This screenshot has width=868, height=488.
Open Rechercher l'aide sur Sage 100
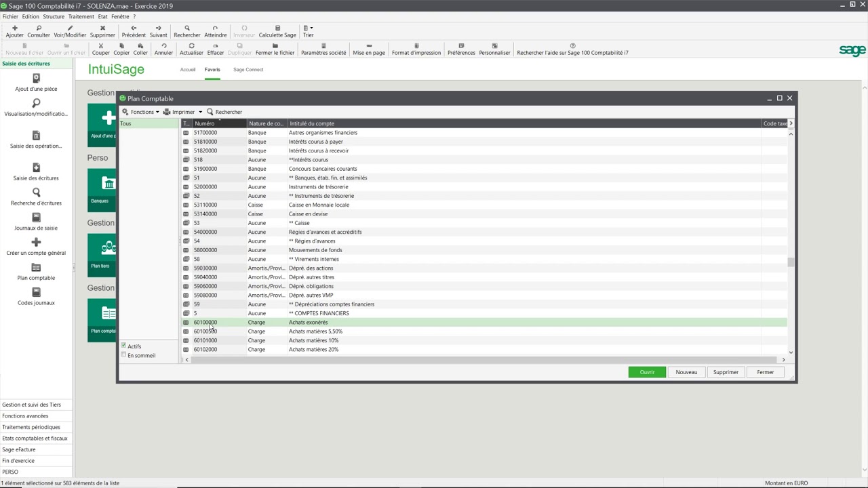[572, 49]
